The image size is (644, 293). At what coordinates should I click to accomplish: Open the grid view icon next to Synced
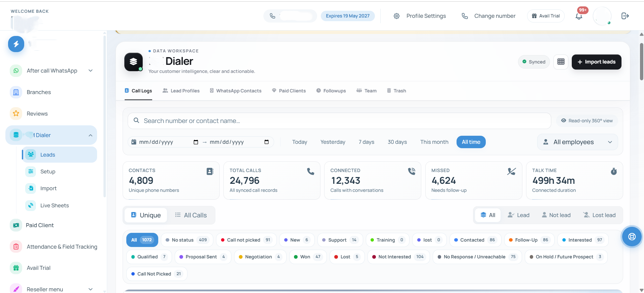(561, 62)
